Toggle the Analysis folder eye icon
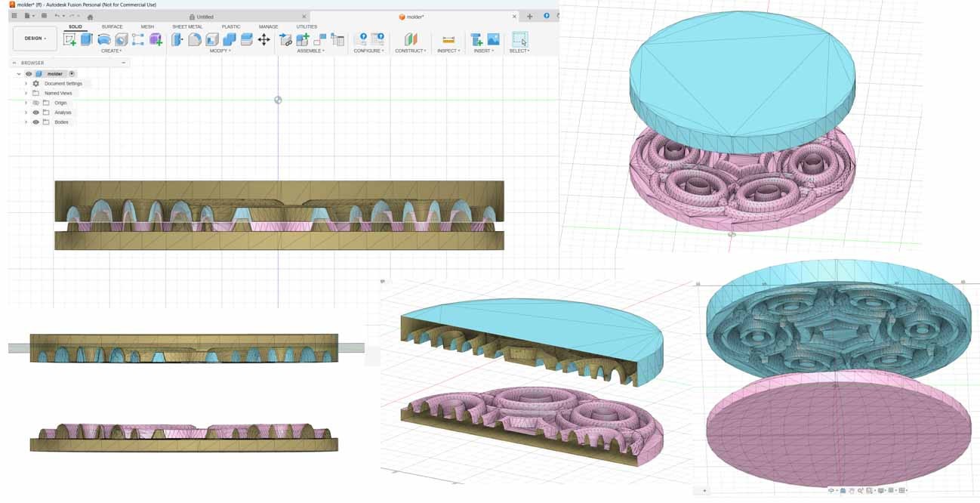 point(35,113)
